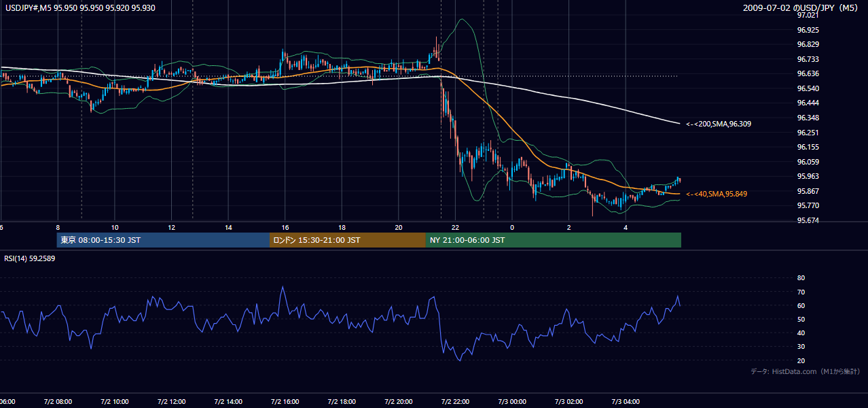Click price axis value 96.251
868x408 pixels.
[808, 133]
